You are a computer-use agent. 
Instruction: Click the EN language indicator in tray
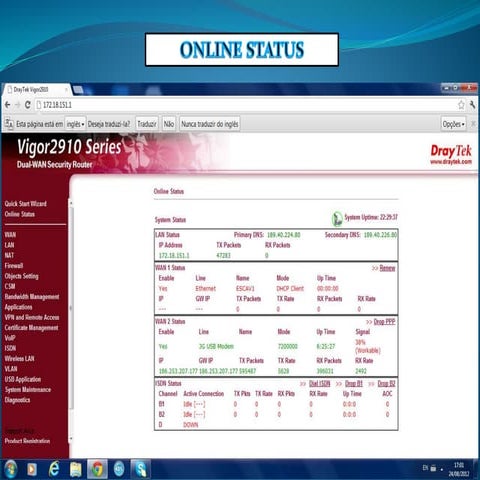[x=425, y=468]
